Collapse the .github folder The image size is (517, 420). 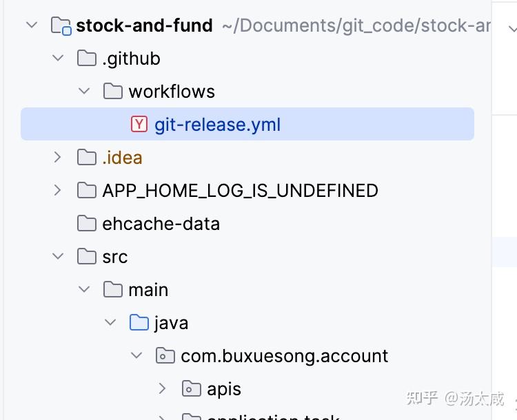click(58, 59)
